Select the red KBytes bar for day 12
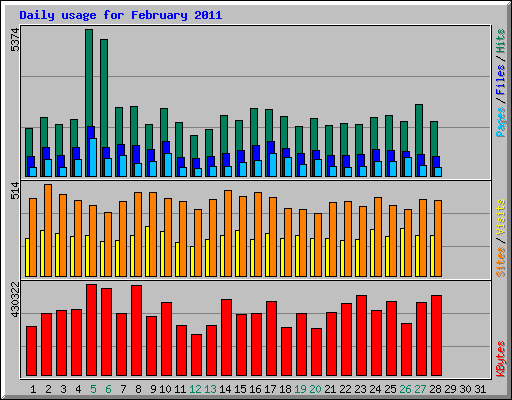 click(196, 355)
